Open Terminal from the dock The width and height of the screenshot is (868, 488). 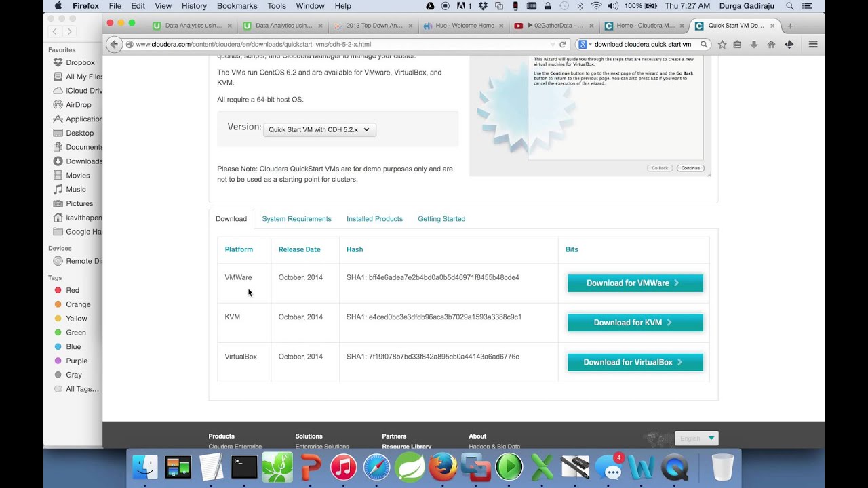(244, 467)
